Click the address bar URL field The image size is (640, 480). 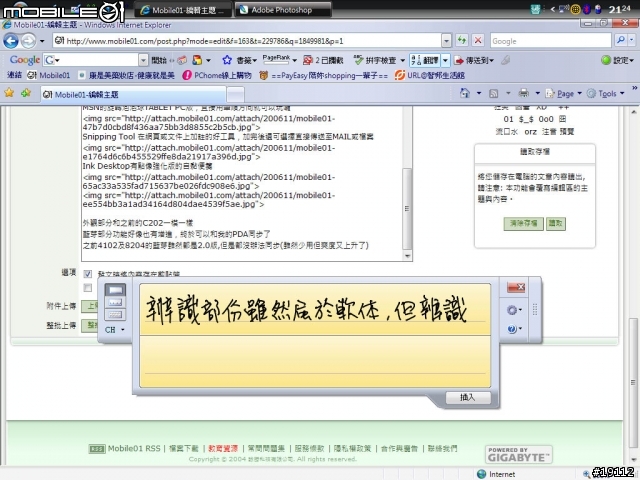pos(247,41)
